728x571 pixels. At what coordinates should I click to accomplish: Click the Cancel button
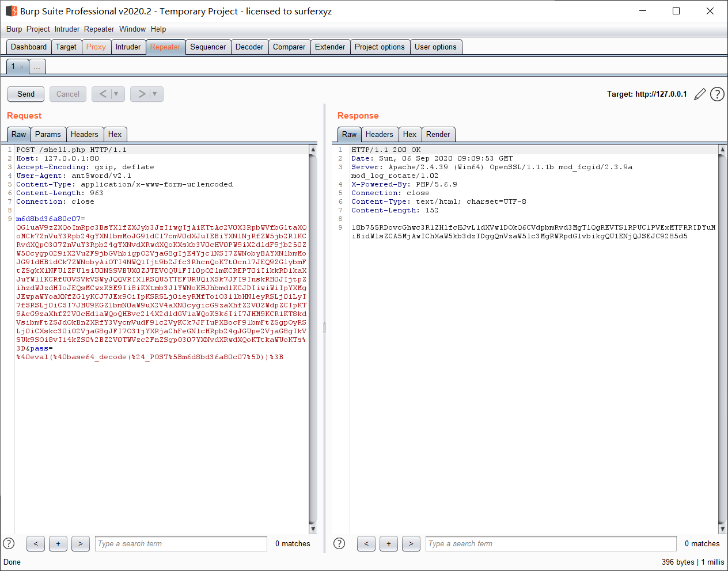68,94
